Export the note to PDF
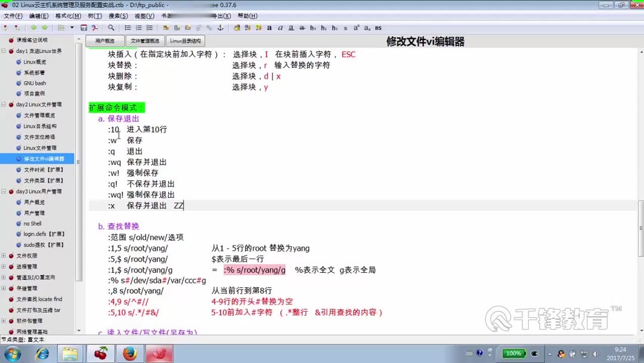The image size is (644, 363). (x=94, y=28)
